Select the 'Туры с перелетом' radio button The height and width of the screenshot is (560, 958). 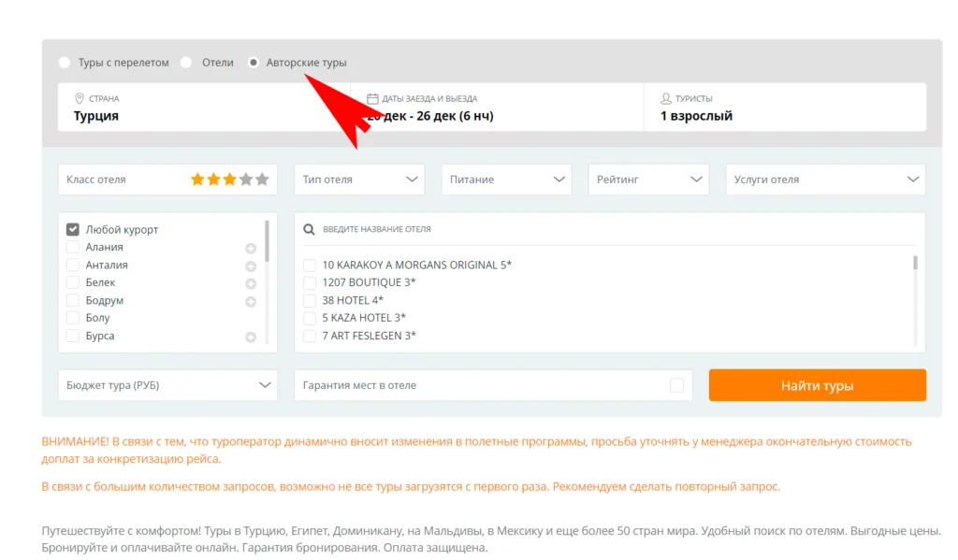pos(65,63)
